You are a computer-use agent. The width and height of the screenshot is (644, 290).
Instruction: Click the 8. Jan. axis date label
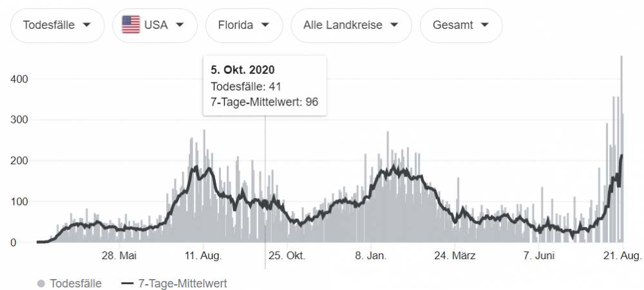(x=370, y=256)
